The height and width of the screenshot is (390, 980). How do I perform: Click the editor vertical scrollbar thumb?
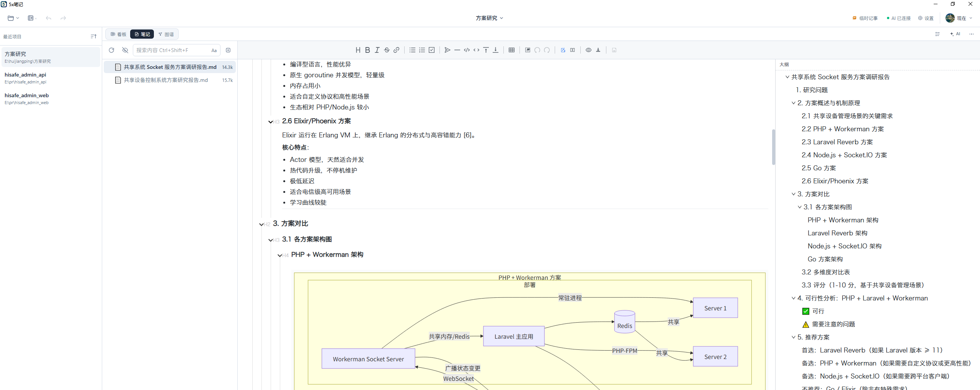(774, 147)
